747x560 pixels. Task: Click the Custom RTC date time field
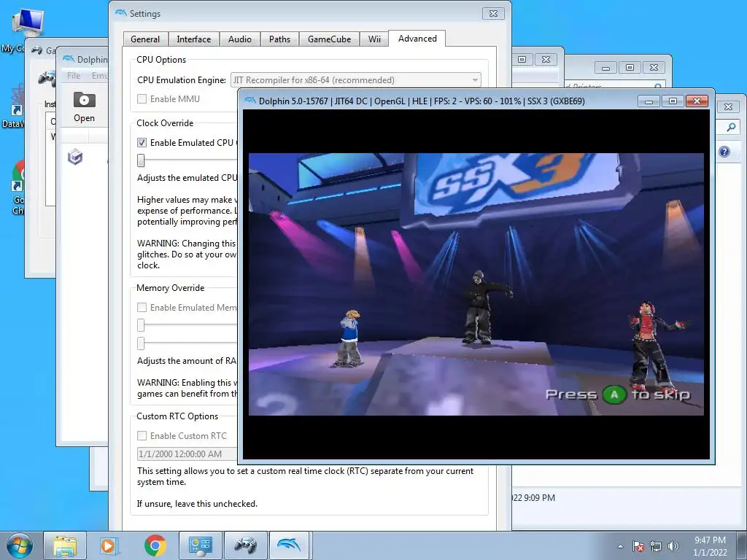(x=187, y=454)
